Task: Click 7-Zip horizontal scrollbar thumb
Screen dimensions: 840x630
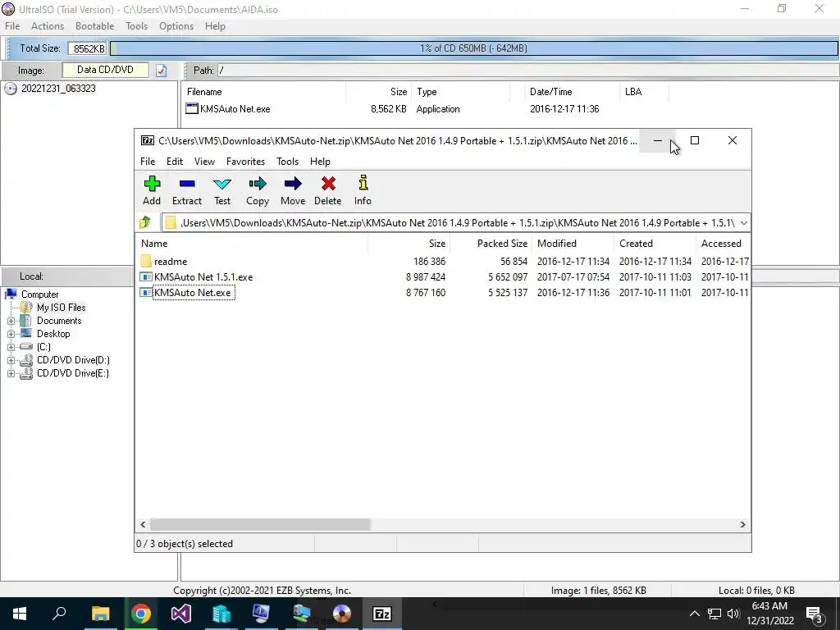Action: click(260, 524)
